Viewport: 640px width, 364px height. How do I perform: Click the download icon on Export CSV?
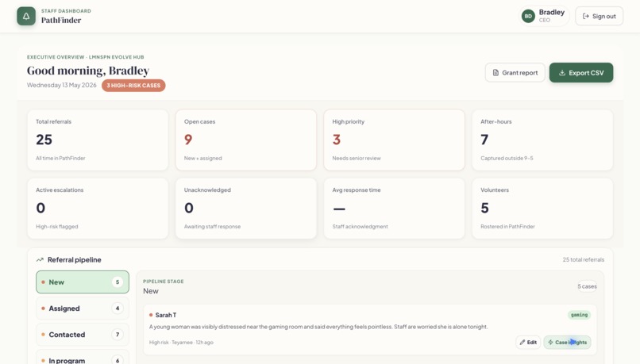[562, 72]
